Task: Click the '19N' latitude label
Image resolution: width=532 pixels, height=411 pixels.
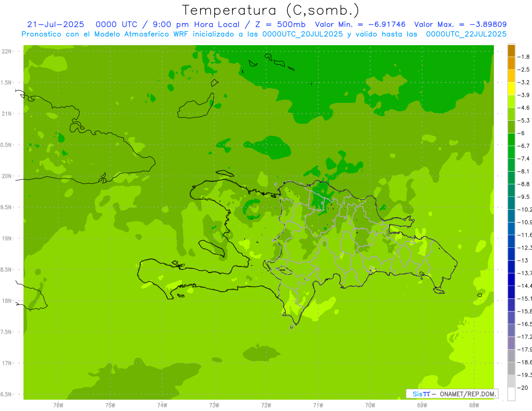Action: click(x=8, y=239)
